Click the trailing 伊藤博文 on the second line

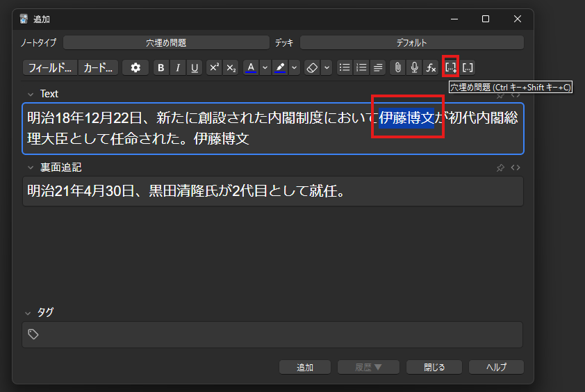pos(221,139)
